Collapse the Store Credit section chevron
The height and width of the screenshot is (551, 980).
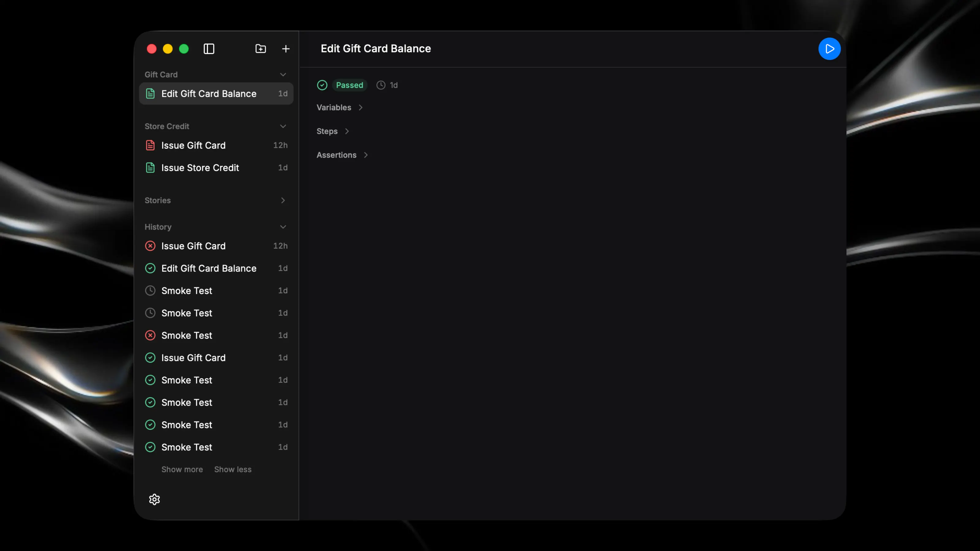(x=283, y=126)
